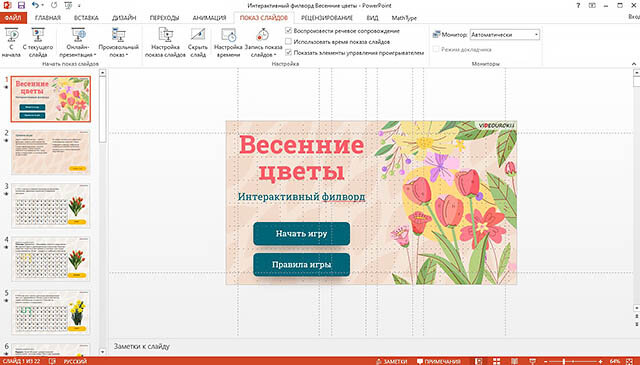Expand Онлайн-презентация dropdown arrow
This screenshot has width=640, height=365.
coord(95,55)
